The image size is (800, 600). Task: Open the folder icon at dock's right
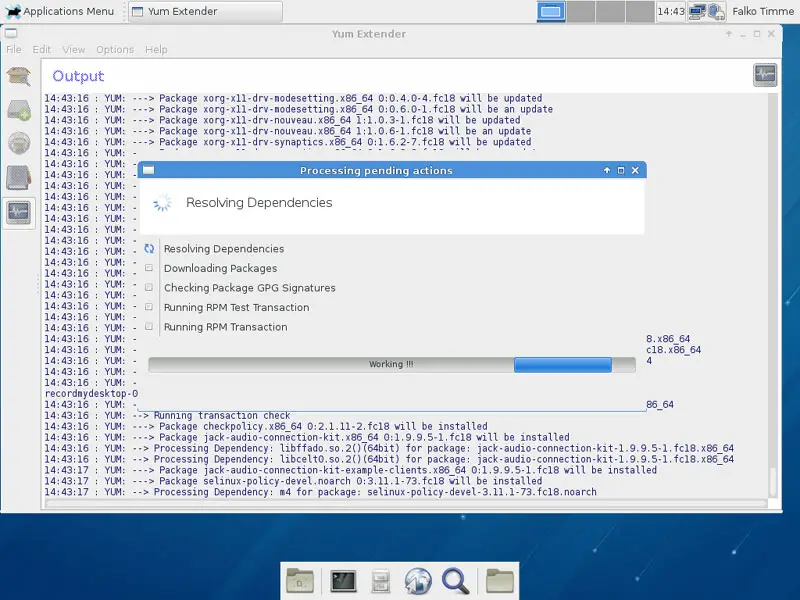coord(499,581)
